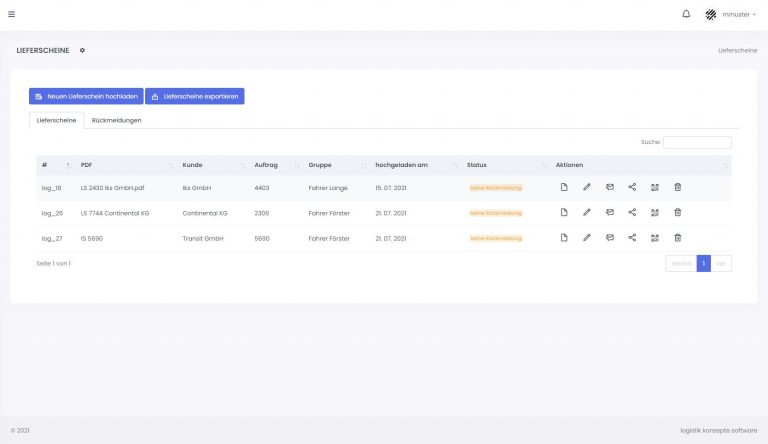Focus the Suche search field

tap(697, 142)
